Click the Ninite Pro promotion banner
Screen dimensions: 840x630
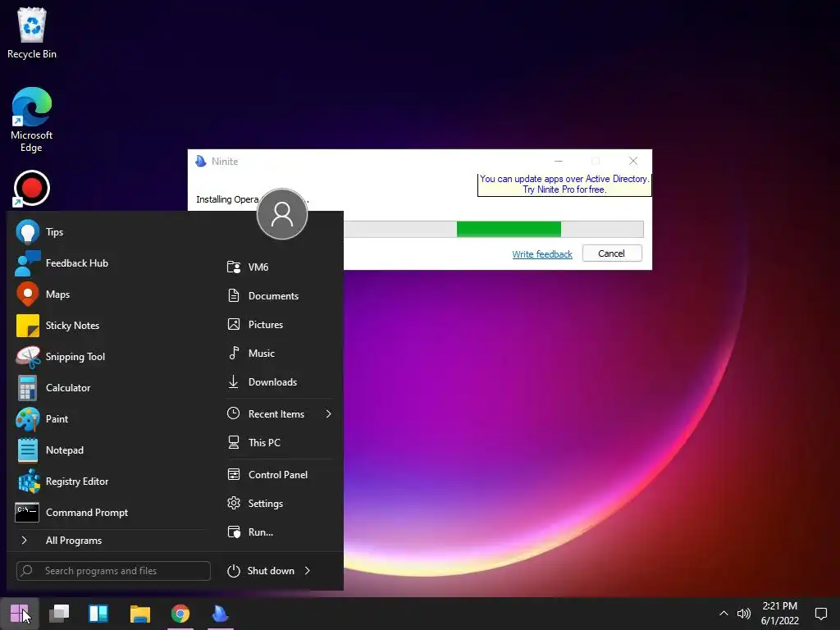click(564, 185)
